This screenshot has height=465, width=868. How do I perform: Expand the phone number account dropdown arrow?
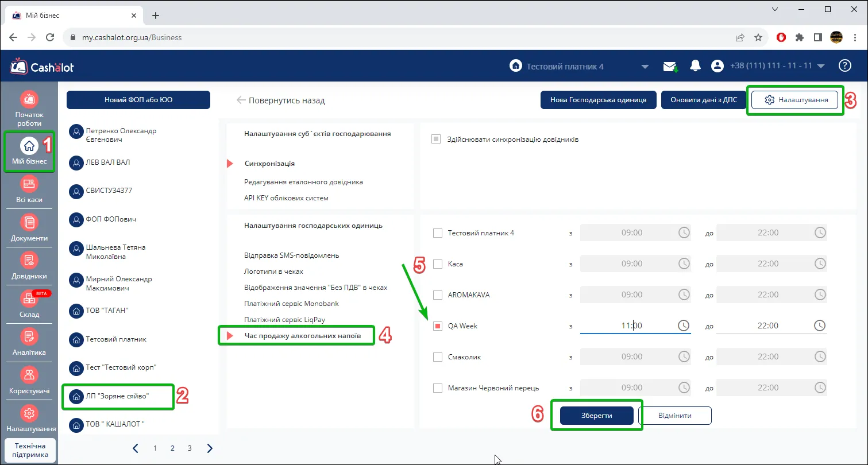820,66
